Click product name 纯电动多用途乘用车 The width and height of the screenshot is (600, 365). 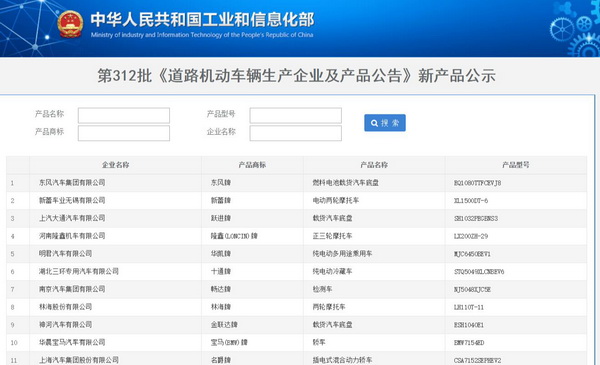342,253
